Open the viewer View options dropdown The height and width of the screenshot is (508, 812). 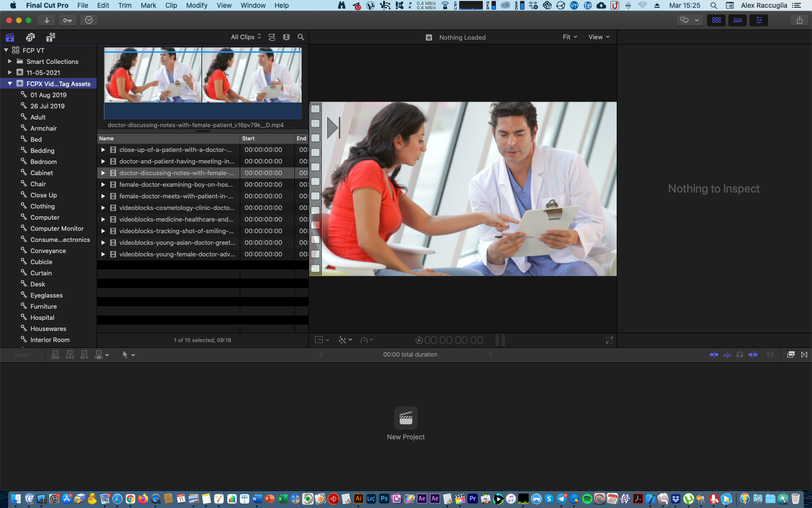tap(599, 37)
